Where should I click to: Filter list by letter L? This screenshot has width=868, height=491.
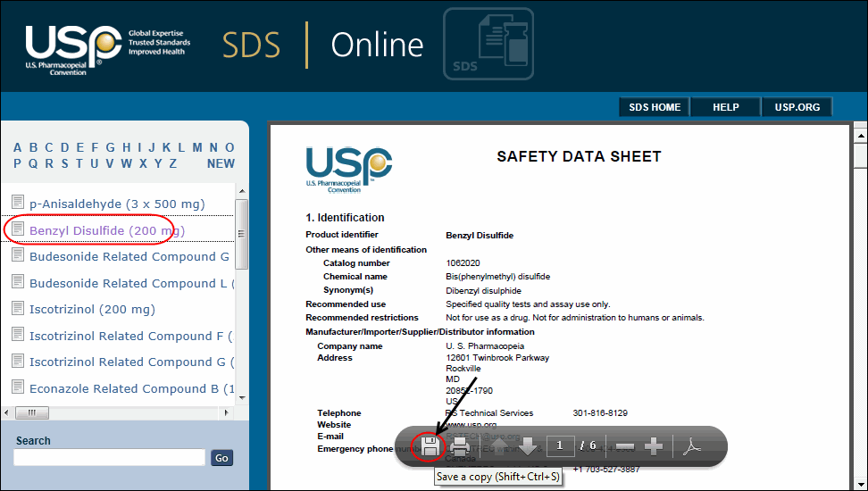pos(181,148)
